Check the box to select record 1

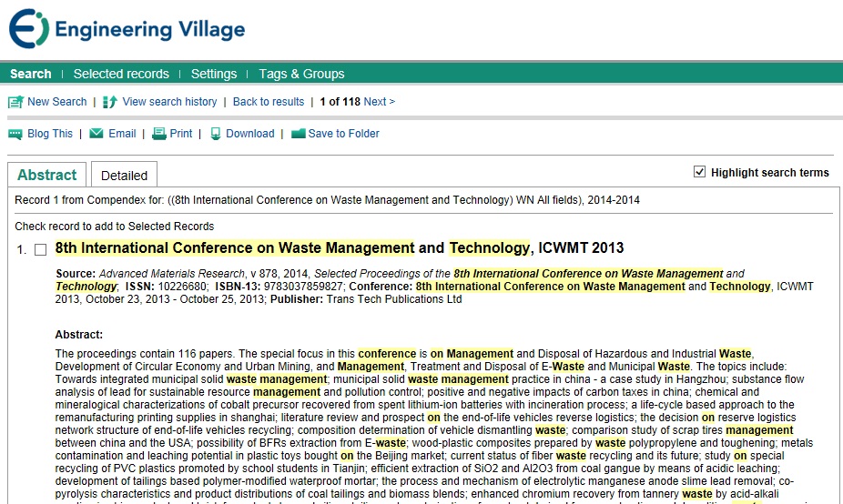point(40,249)
